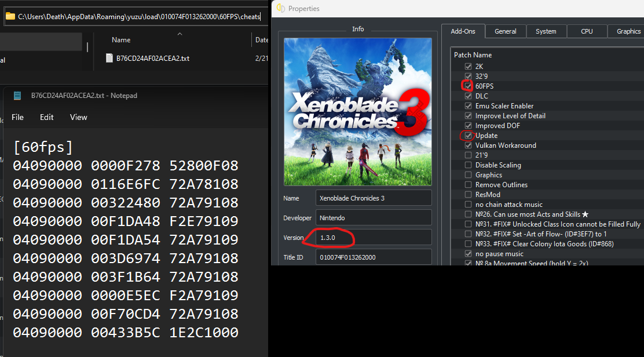Click the yuzu icon in Properties title bar
Image resolution: width=644 pixels, height=357 pixels.
click(281, 8)
